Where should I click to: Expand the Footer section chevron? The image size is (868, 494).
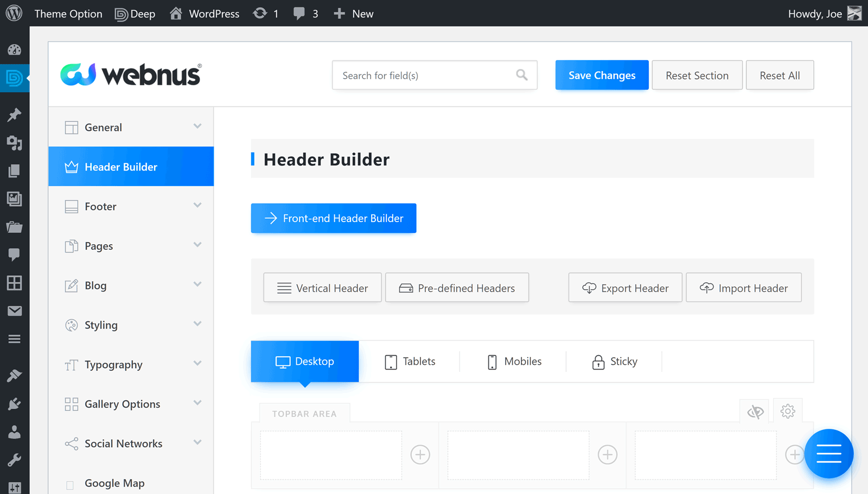click(197, 205)
